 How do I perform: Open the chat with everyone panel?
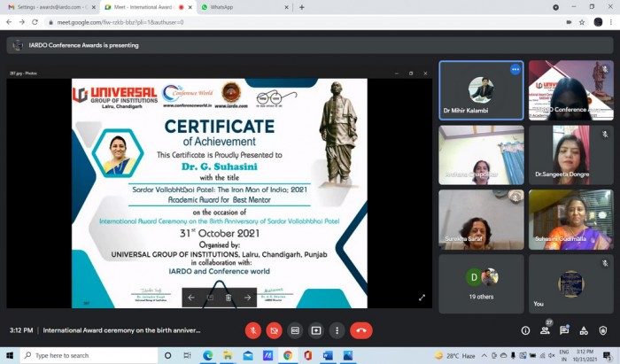564,330
